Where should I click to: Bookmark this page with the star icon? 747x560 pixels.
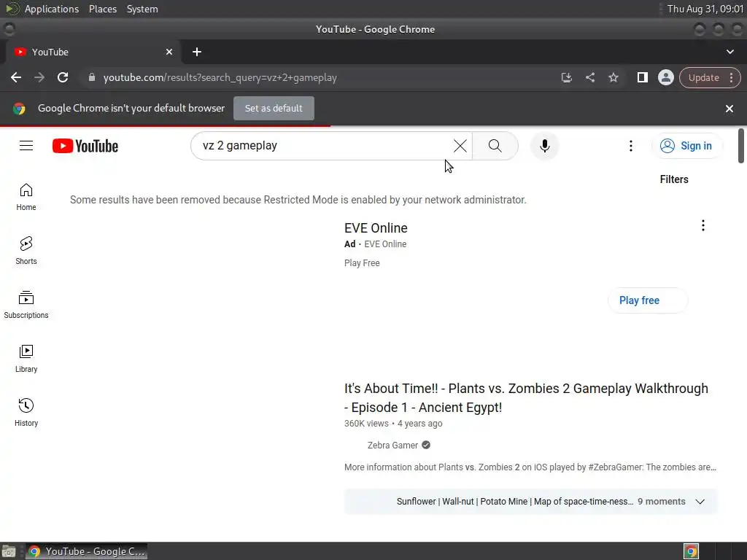(x=613, y=77)
